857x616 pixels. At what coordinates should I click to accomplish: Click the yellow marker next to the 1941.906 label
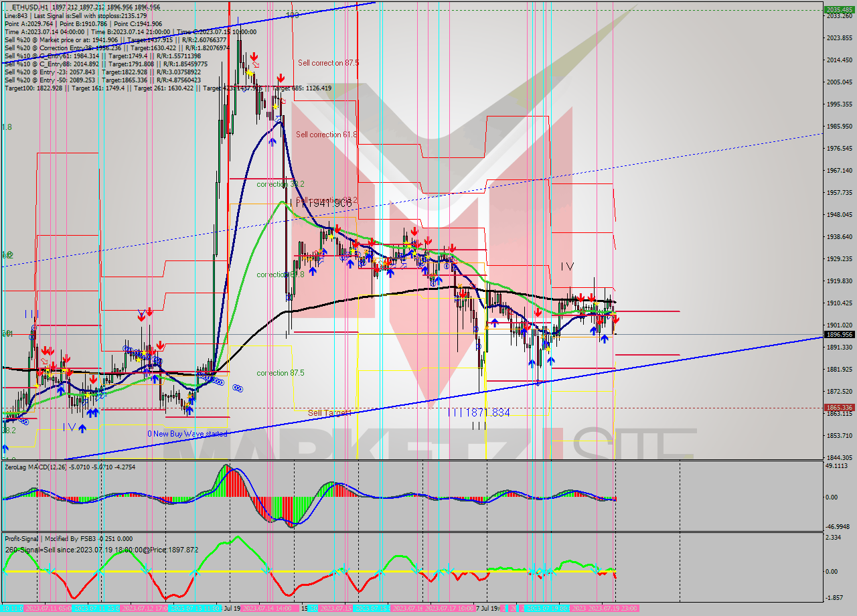(x=331, y=236)
